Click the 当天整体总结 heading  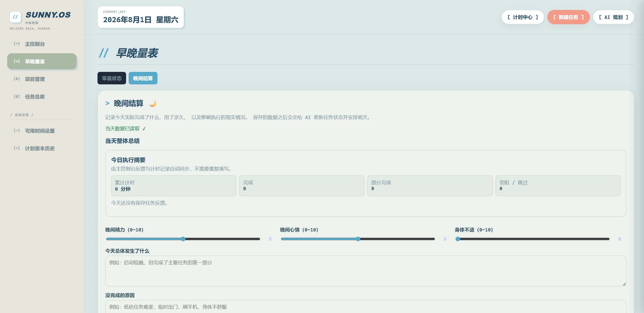tap(123, 141)
